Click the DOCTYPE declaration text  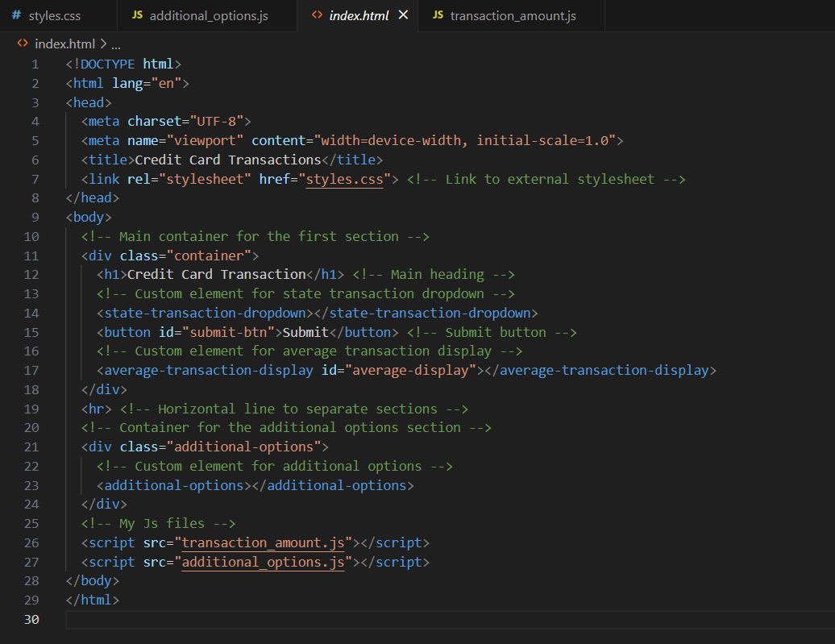(123, 64)
